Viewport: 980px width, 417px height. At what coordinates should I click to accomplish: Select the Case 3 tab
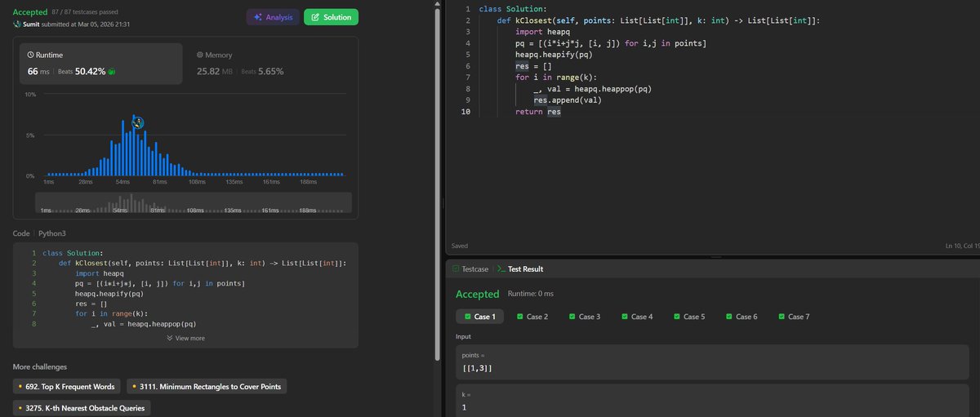pyautogui.click(x=585, y=317)
